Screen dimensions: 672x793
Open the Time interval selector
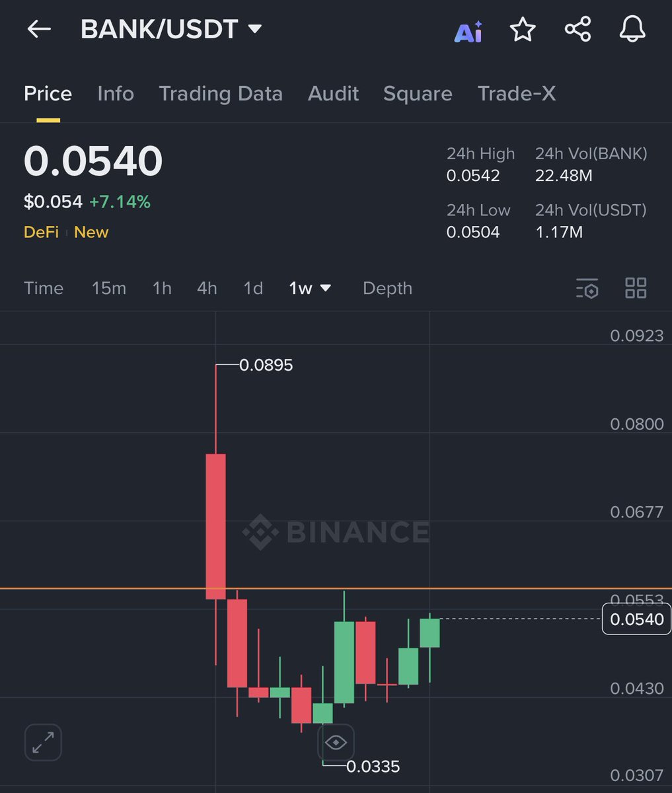point(44,289)
